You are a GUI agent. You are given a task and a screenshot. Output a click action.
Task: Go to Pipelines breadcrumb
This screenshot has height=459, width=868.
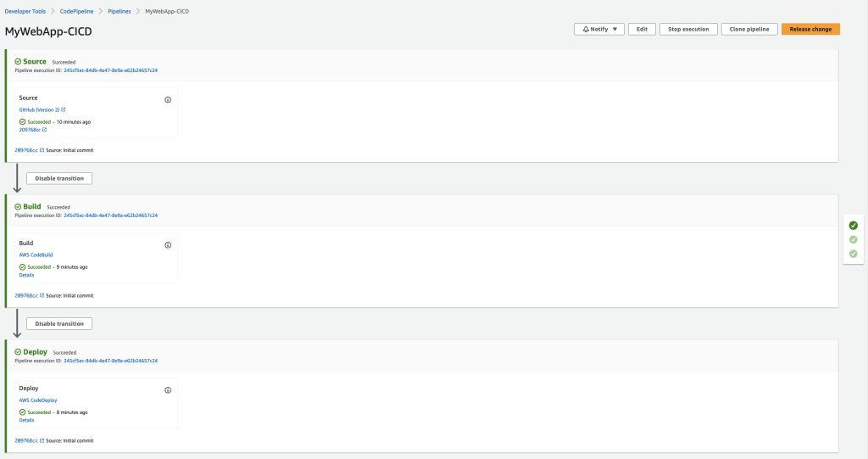click(119, 11)
